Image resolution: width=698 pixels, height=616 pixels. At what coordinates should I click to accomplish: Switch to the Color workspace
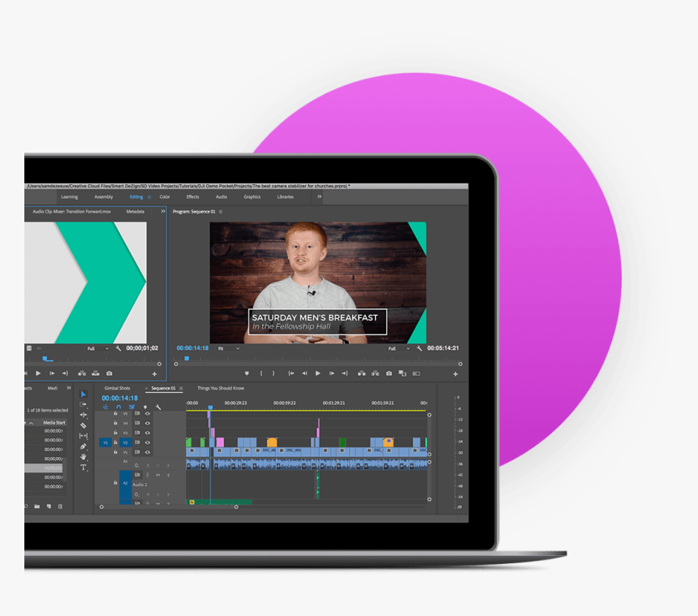click(165, 196)
